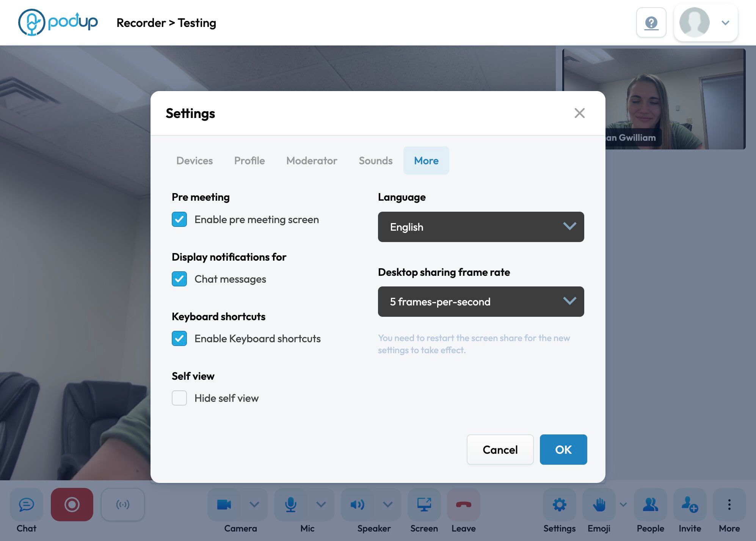Toggle the Camera icon
Viewport: 756px width, 541px height.
click(x=224, y=504)
